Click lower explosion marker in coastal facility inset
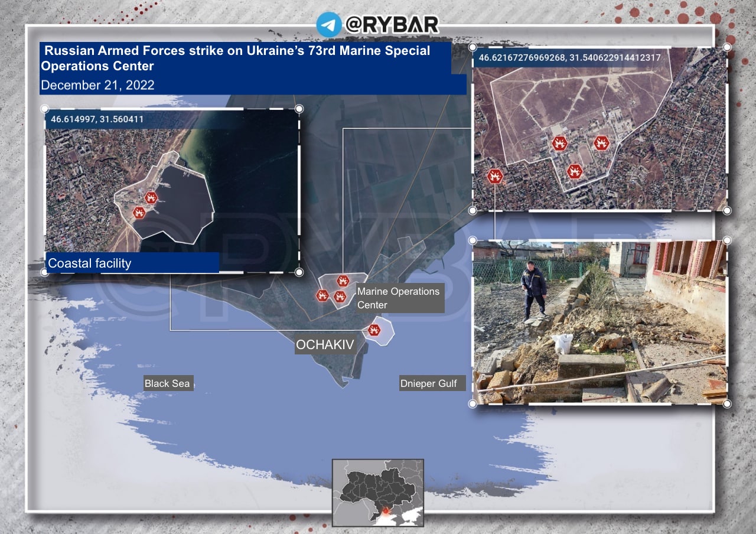 139,213
